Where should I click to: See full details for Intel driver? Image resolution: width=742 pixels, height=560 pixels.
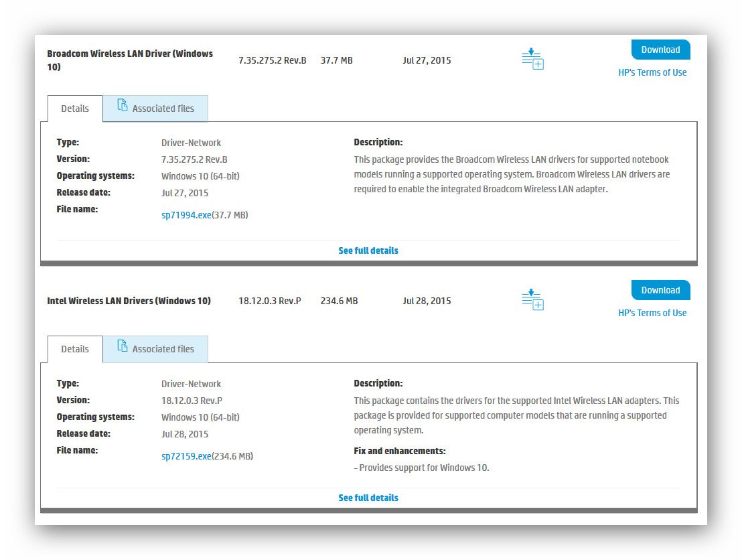click(x=368, y=498)
